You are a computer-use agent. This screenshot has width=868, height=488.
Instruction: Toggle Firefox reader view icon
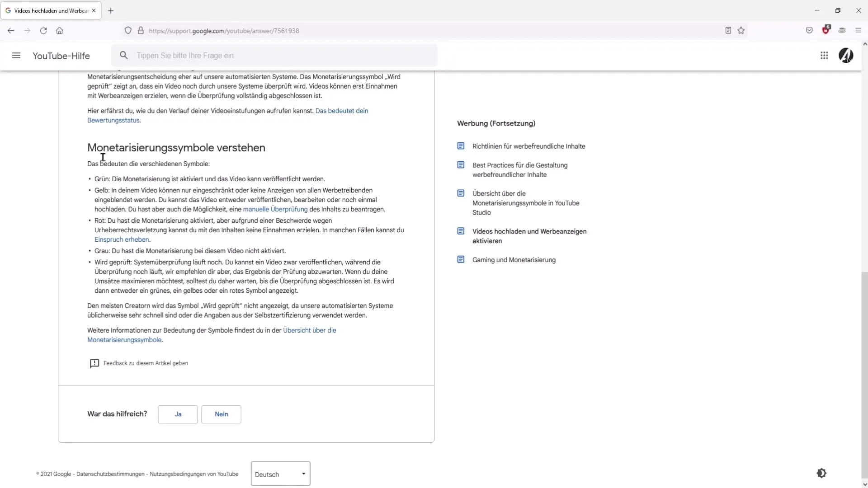(x=728, y=31)
